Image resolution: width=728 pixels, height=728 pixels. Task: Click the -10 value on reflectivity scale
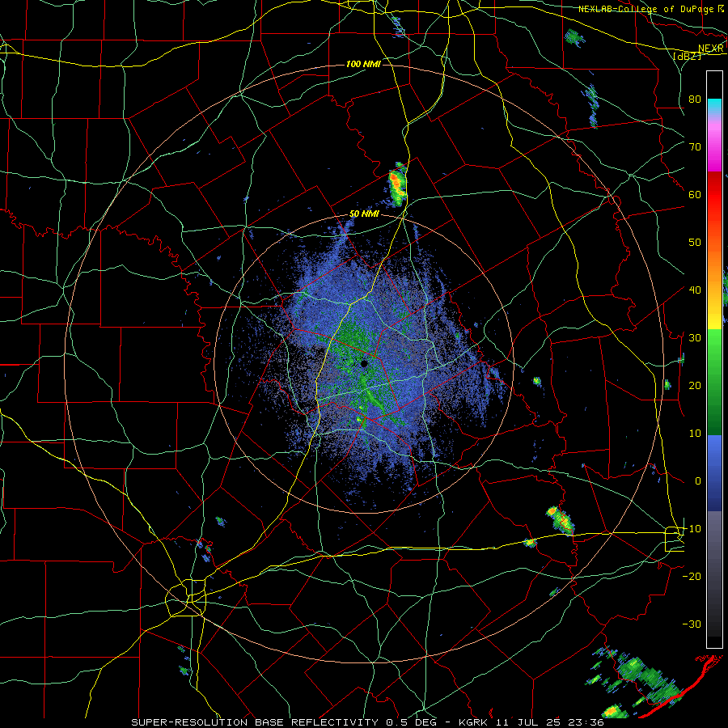click(692, 529)
